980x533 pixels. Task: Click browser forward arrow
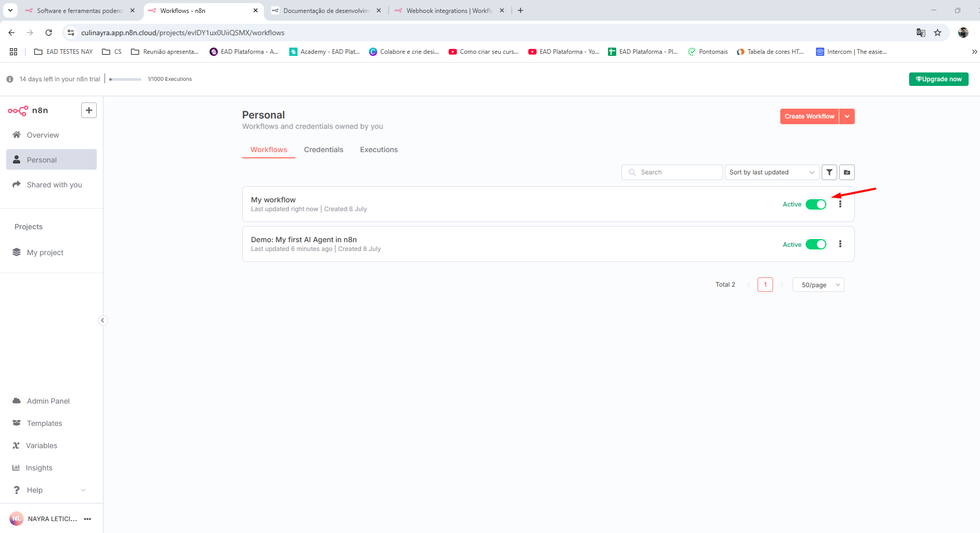click(30, 33)
